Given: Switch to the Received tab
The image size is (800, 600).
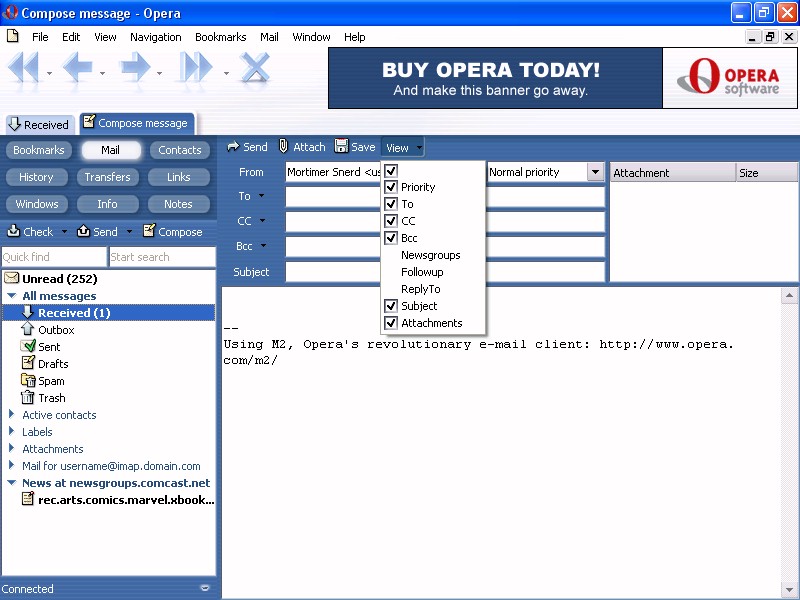Looking at the screenshot, I should click(39, 125).
